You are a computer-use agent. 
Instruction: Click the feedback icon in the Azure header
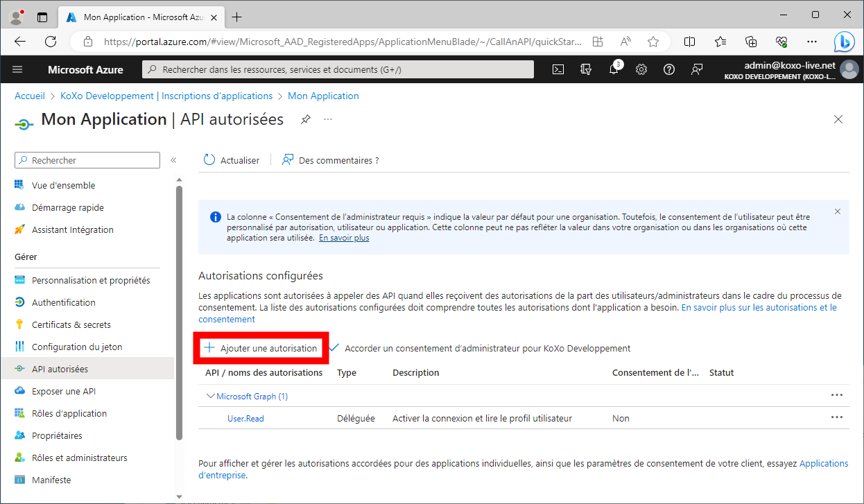tap(697, 69)
